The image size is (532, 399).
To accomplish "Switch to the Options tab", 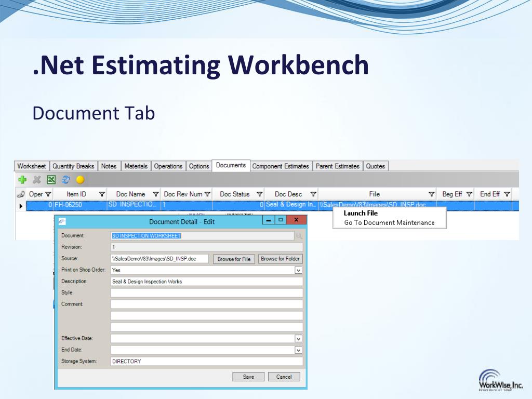I will [x=199, y=166].
